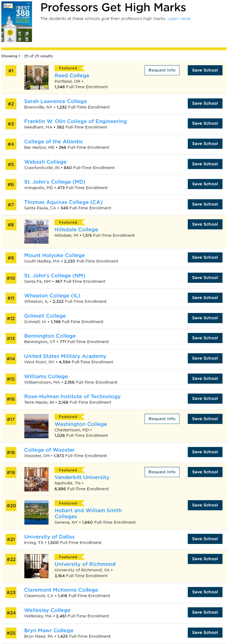Open Hillsdale College link
The width and height of the screenshot is (228, 644).
pyautogui.click(x=76, y=230)
